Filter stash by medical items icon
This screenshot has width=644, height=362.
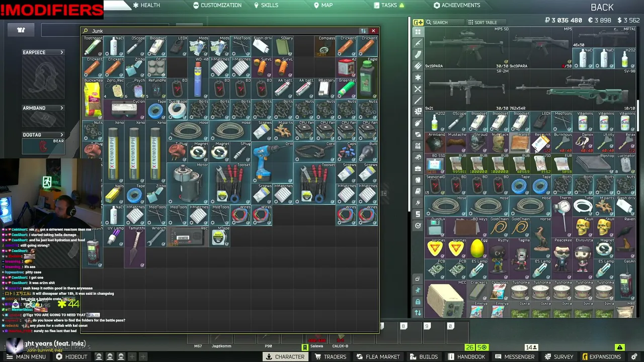(418, 77)
